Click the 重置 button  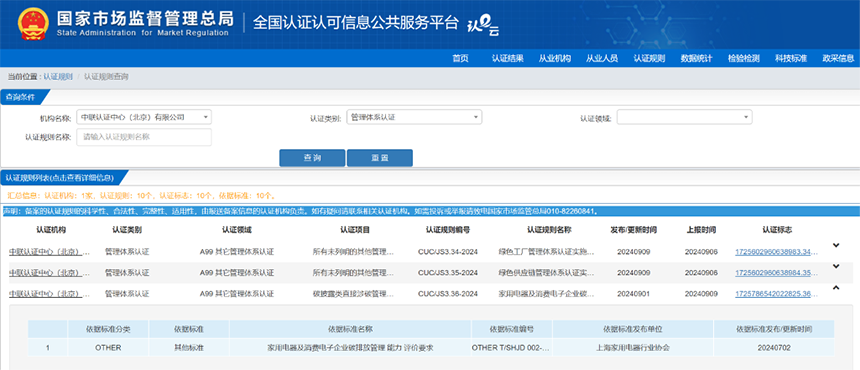[x=380, y=158]
